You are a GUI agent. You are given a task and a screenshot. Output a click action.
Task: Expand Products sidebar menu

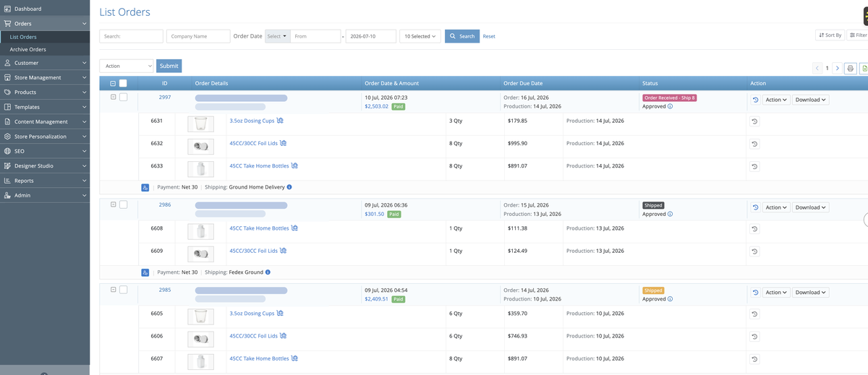[x=45, y=92]
